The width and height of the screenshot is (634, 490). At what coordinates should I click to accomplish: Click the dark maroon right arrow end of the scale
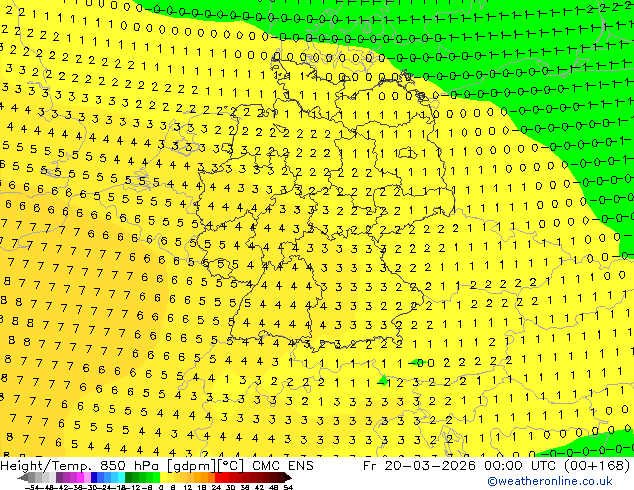[288, 477]
